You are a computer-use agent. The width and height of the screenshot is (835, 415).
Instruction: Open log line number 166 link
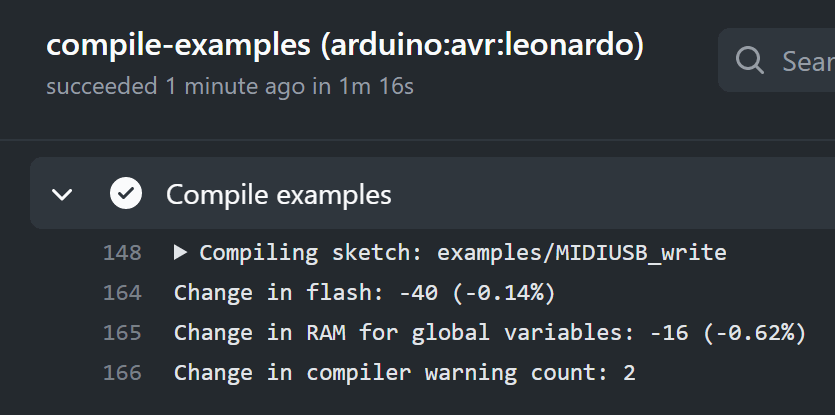tap(122, 372)
